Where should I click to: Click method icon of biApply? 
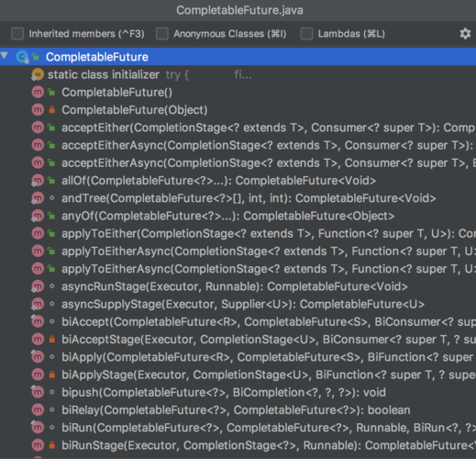tap(38, 357)
